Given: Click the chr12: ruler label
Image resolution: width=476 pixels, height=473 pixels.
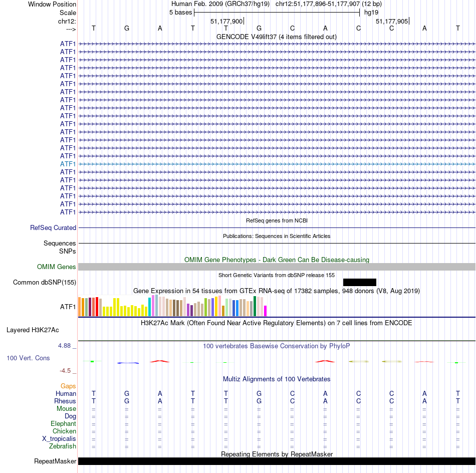Looking at the screenshot, I should [x=67, y=21].
